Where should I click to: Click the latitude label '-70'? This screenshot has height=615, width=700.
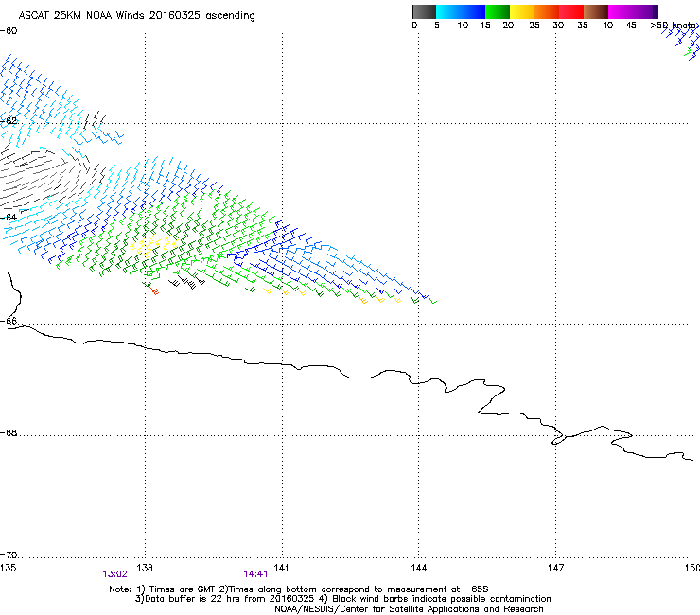point(9,554)
